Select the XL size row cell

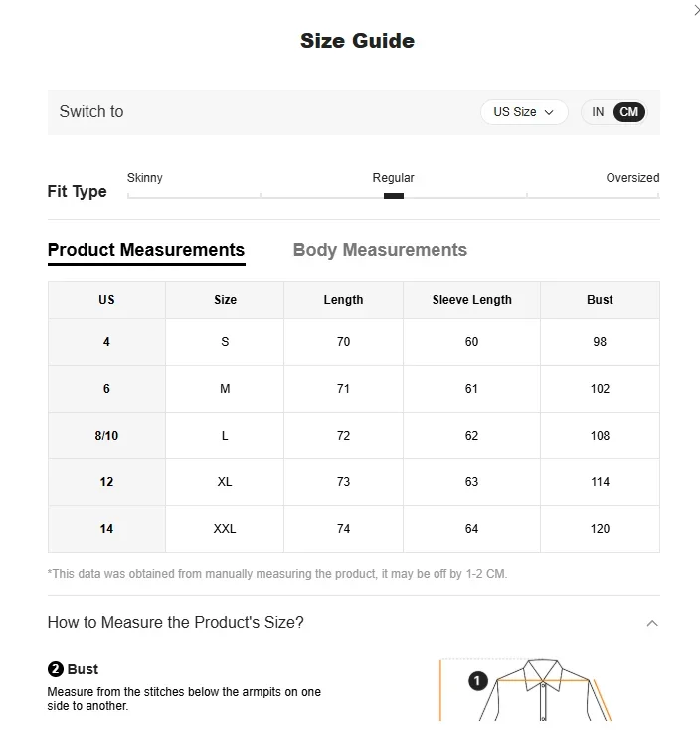[x=225, y=482]
